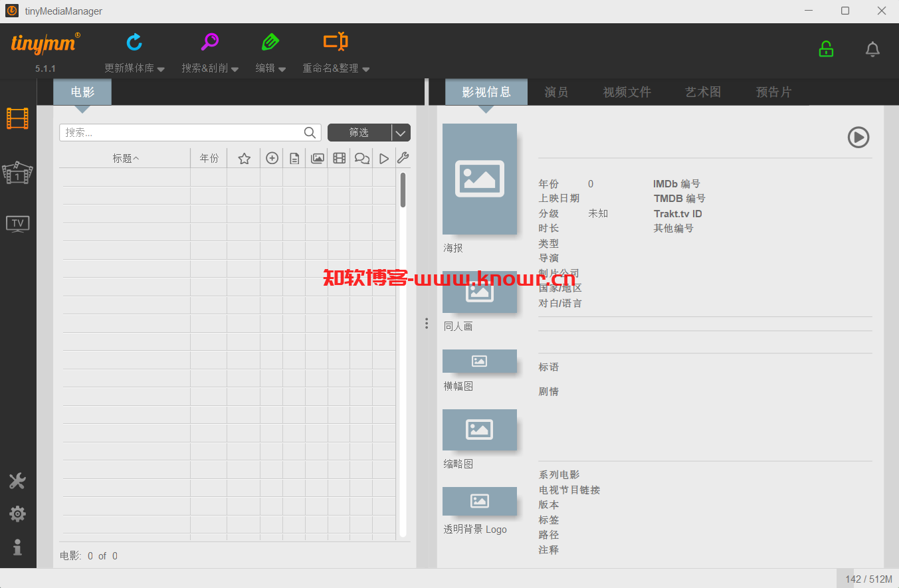This screenshot has height=588, width=899.
Task: Click the 5.1.1 version number
Action: (45, 68)
